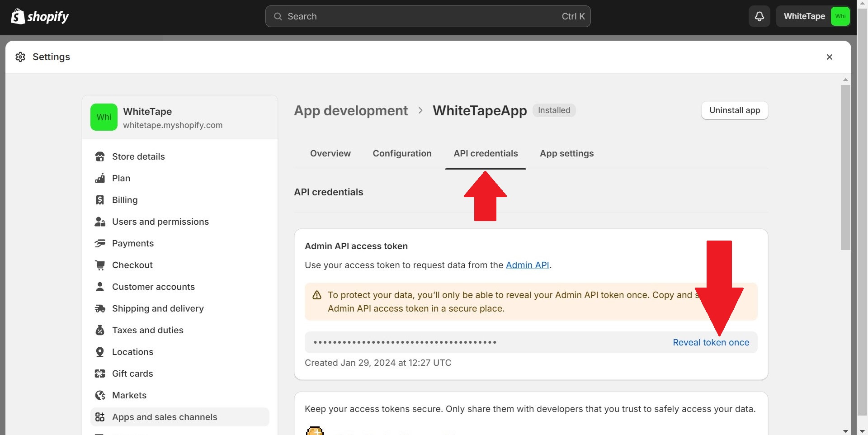The image size is (868, 435).
Task: Open the Admin API link
Action: 528,265
